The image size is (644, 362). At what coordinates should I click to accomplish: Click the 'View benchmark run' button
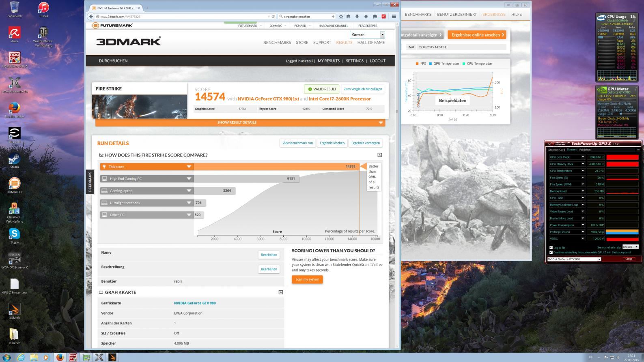click(x=297, y=143)
